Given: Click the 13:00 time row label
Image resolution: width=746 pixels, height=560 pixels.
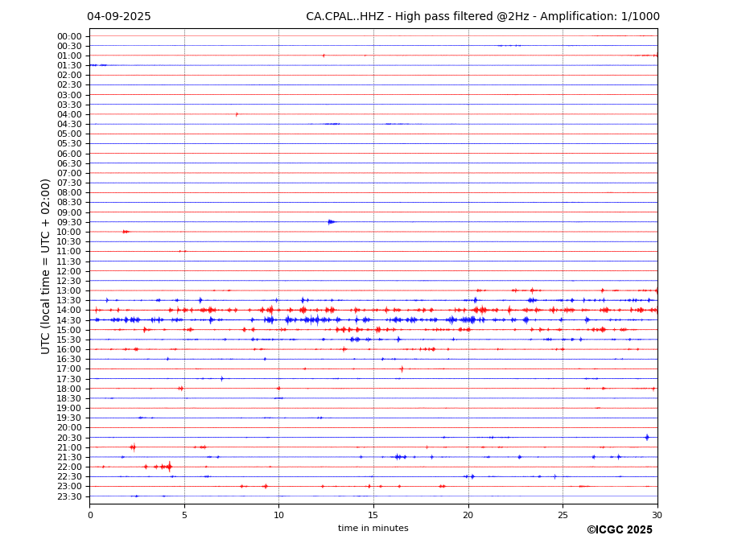Looking at the screenshot, I should point(69,290).
